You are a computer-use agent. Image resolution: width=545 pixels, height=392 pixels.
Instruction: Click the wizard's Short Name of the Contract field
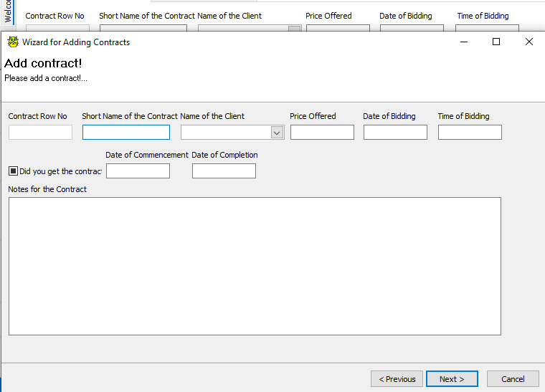tap(126, 133)
